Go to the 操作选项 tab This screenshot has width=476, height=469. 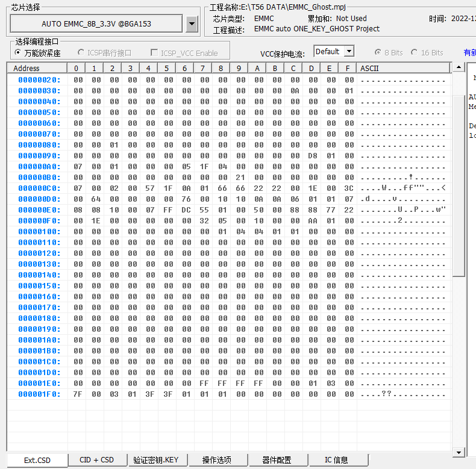click(x=217, y=460)
